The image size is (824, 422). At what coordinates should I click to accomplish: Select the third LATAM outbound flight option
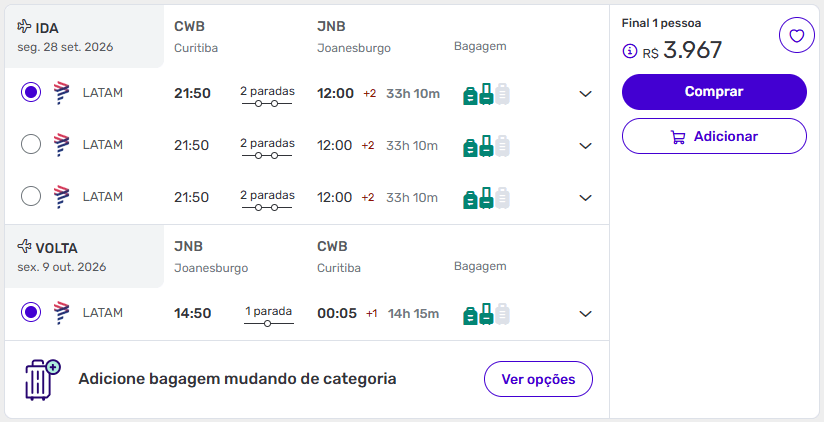click(x=31, y=197)
